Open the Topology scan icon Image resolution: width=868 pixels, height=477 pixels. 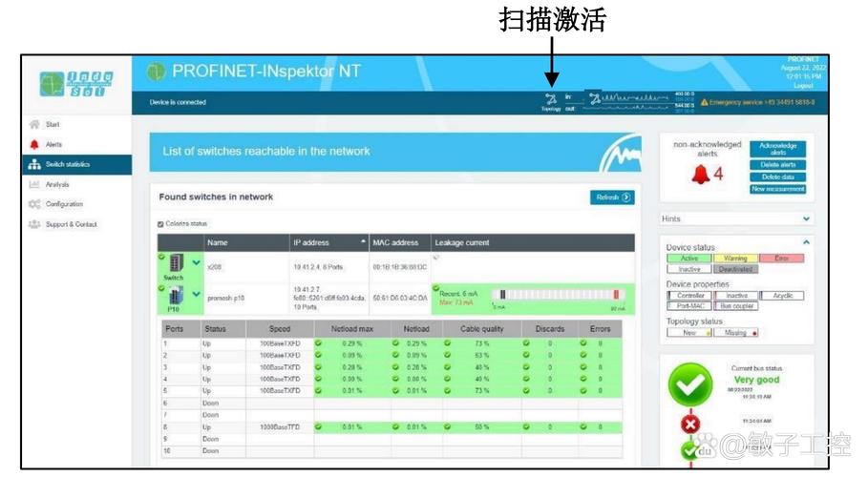551,99
